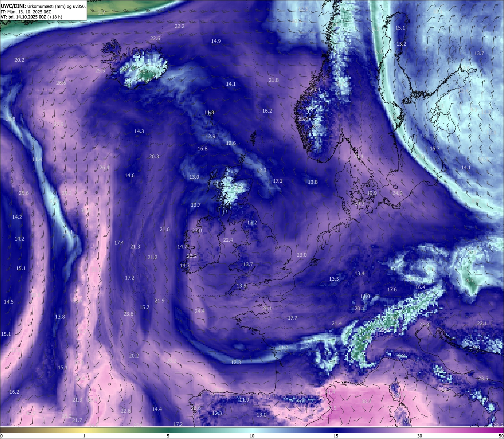Click the 14.6 map value
The image size is (504, 439).
[x=130, y=176]
